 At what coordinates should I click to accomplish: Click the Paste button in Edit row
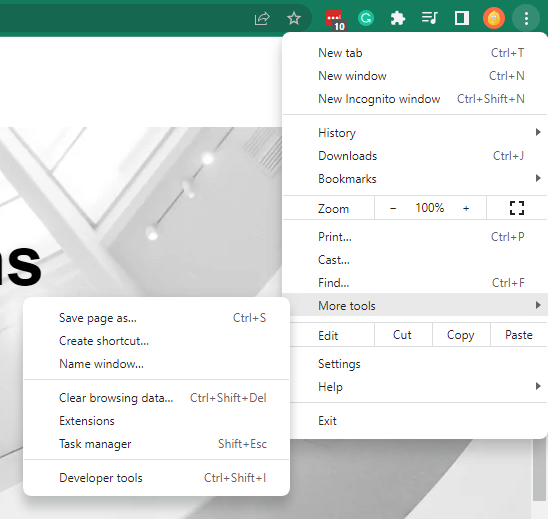[519, 335]
